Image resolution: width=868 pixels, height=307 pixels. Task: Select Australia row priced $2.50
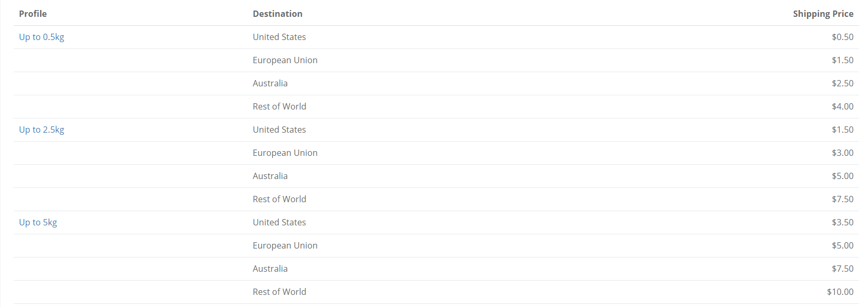(x=436, y=83)
